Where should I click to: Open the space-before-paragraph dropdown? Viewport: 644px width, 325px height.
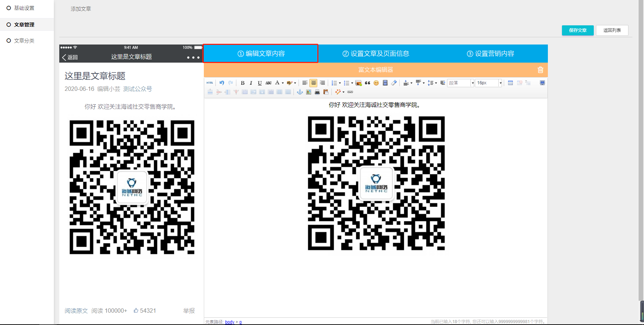point(411,83)
